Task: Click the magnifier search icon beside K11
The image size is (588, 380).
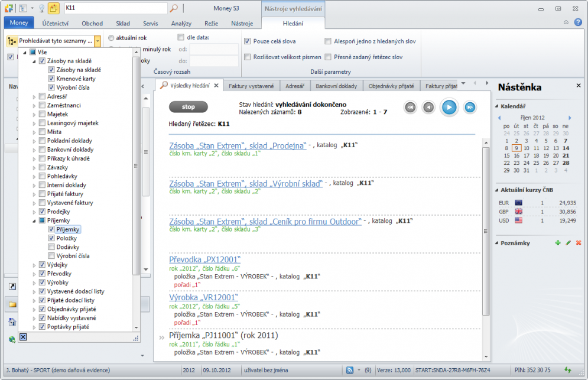Action: click(174, 8)
